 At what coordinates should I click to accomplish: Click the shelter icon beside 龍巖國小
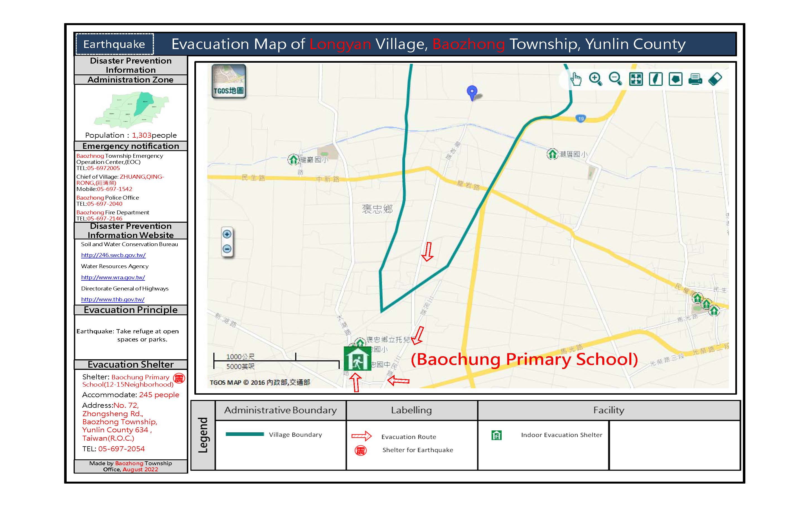pyautogui.click(x=293, y=160)
